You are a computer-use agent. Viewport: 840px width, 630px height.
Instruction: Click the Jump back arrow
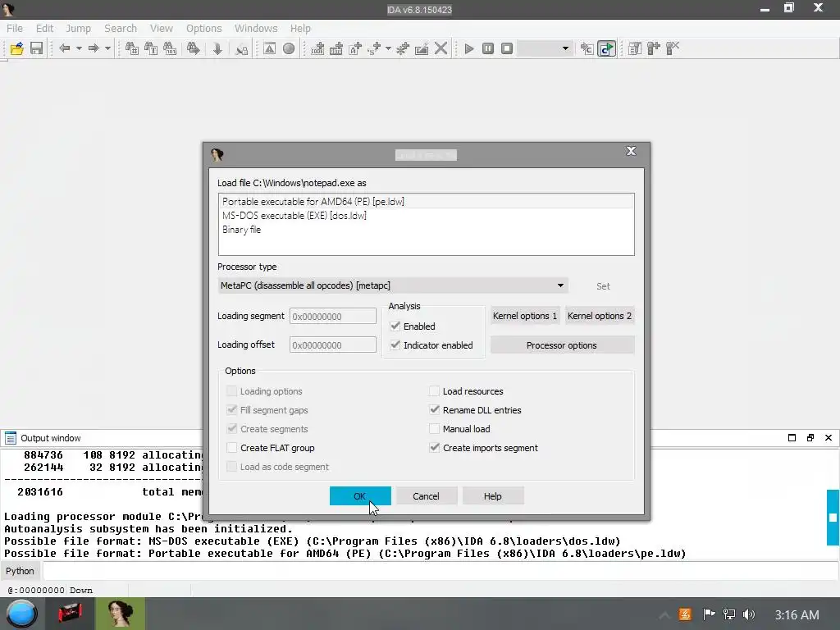[64, 48]
